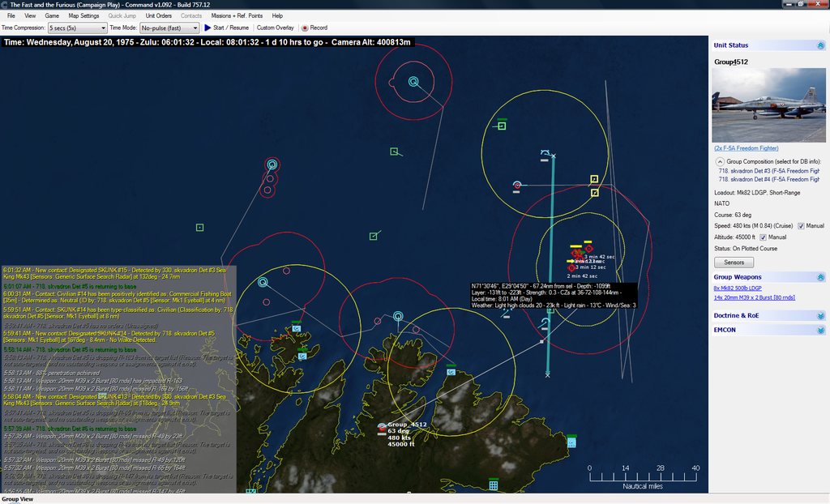Open the Time Mode dropdown
Image resolution: width=830 pixels, height=504 pixels.
coord(169,28)
